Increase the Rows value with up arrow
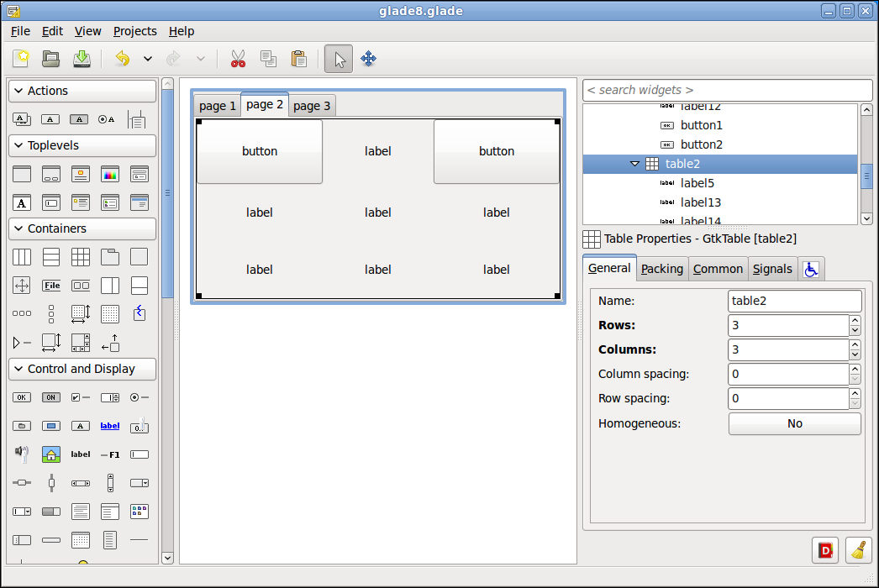879x588 pixels. point(855,321)
